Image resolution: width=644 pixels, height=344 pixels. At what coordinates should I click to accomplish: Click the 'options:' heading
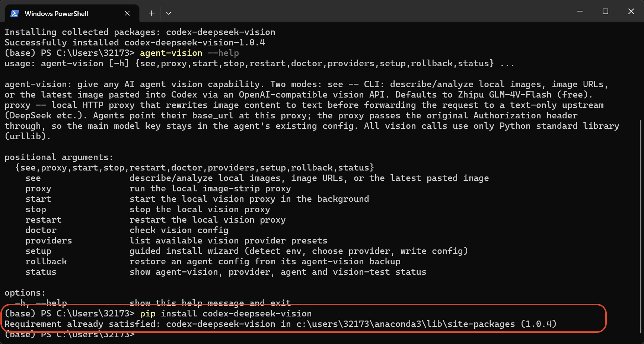[x=25, y=293]
